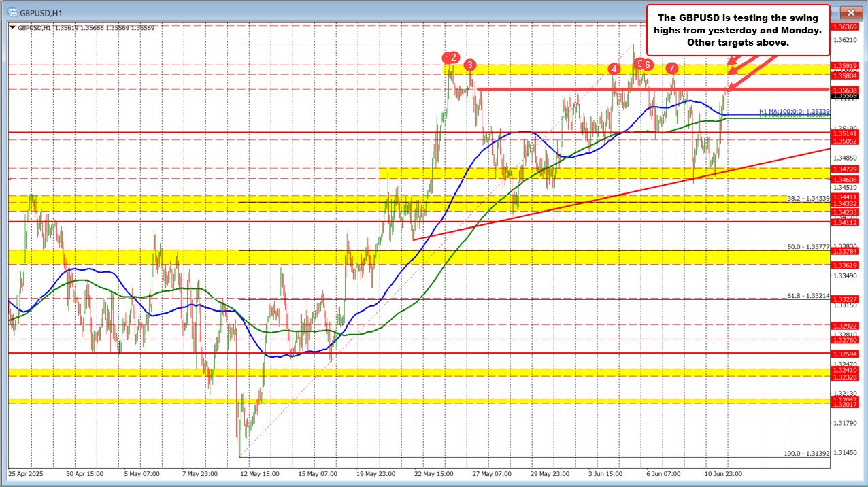Open the symbol details with the legend dropdown
This screenshot has height=487, width=868.
click(x=12, y=28)
